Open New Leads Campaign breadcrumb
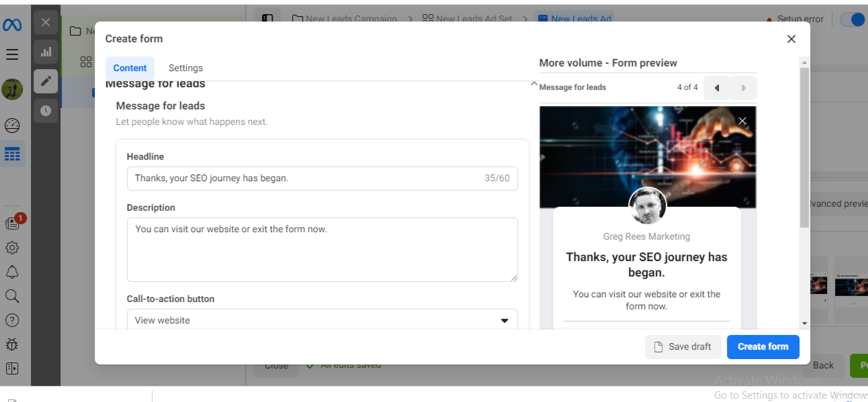 pos(345,19)
